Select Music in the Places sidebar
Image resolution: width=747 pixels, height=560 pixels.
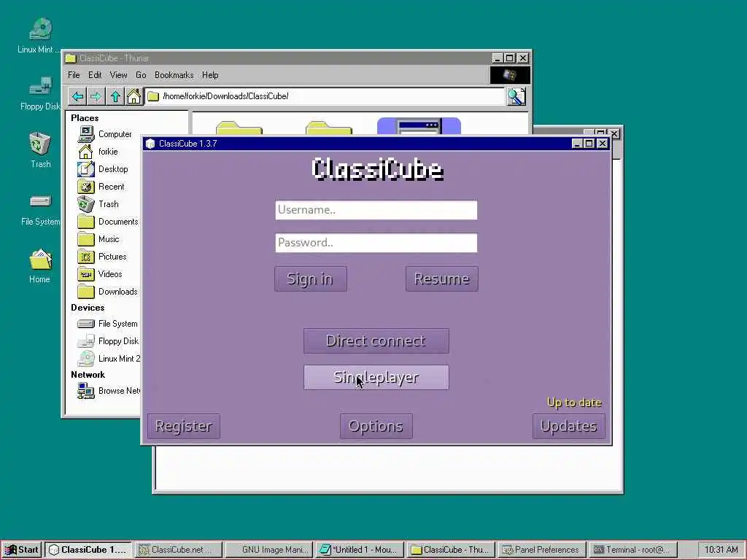click(98, 239)
